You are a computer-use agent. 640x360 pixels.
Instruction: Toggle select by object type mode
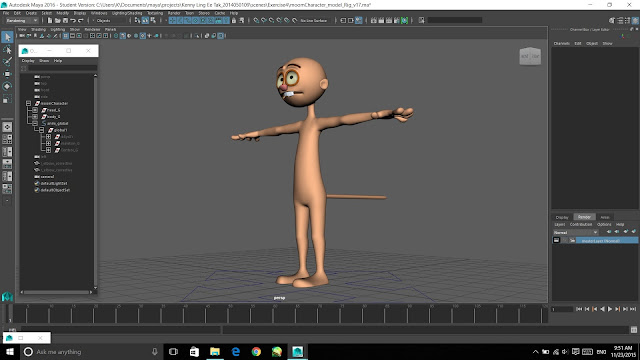point(145,20)
